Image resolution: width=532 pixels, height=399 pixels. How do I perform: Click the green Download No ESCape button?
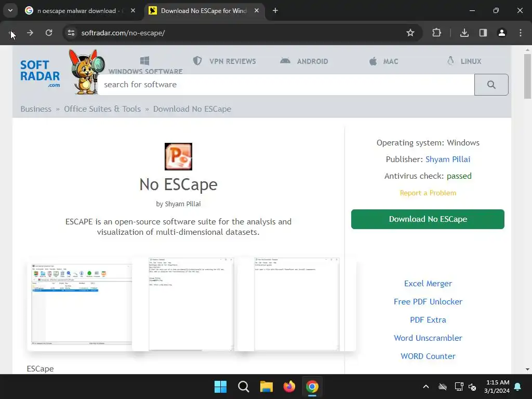coord(428,219)
